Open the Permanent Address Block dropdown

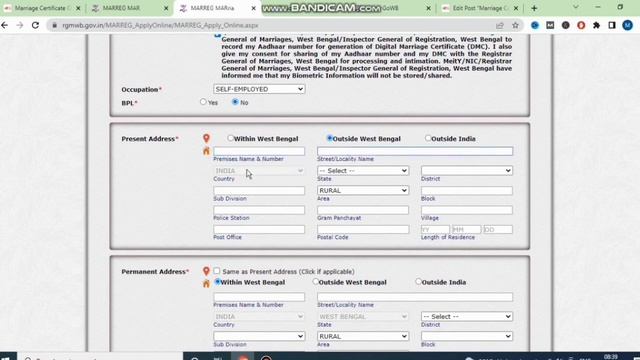(467, 336)
